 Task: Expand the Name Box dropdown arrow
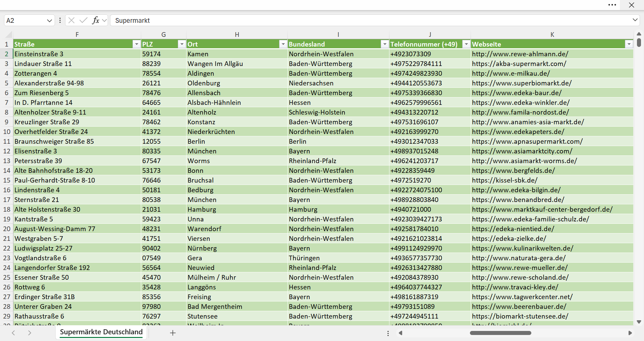(49, 21)
